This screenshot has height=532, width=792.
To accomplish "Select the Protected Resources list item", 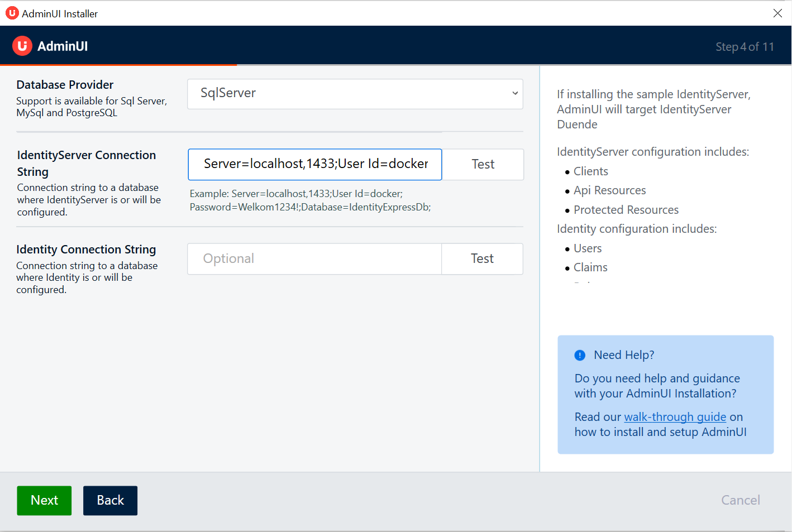I will pos(626,210).
